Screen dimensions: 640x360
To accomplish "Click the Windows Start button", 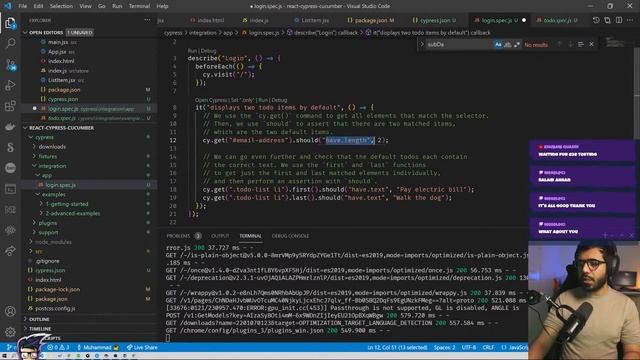I will click(x=5, y=356).
